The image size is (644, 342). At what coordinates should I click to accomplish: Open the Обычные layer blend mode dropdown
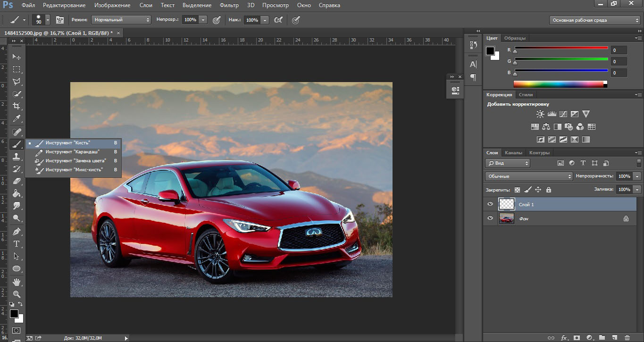tap(528, 176)
